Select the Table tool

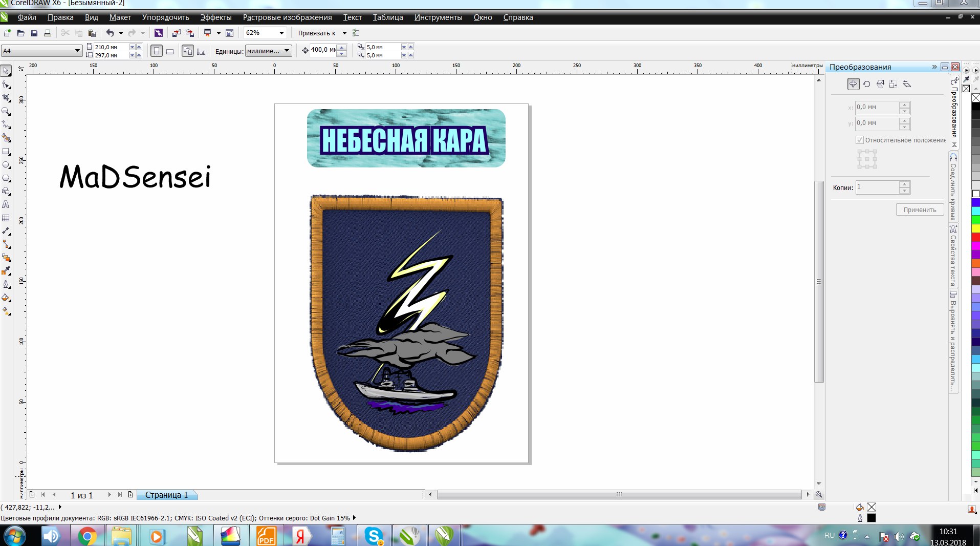[x=6, y=218]
